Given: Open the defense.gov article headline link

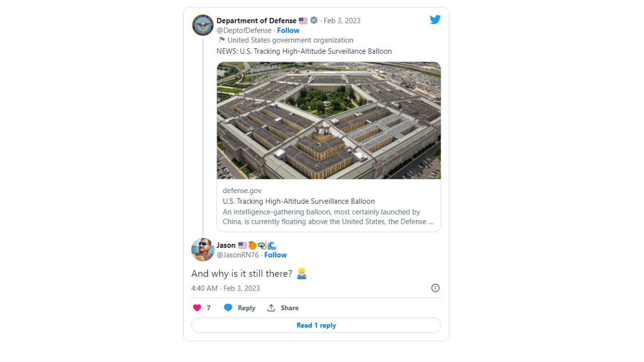Looking at the screenshot, I should point(299,201).
